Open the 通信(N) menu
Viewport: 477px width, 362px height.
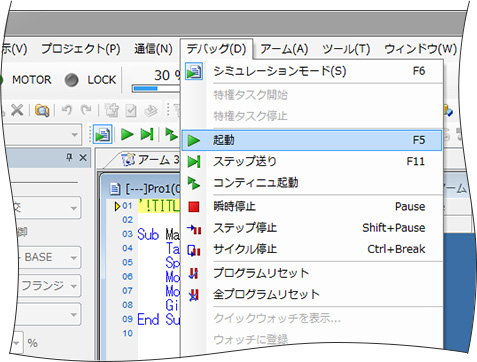coord(153,49)
